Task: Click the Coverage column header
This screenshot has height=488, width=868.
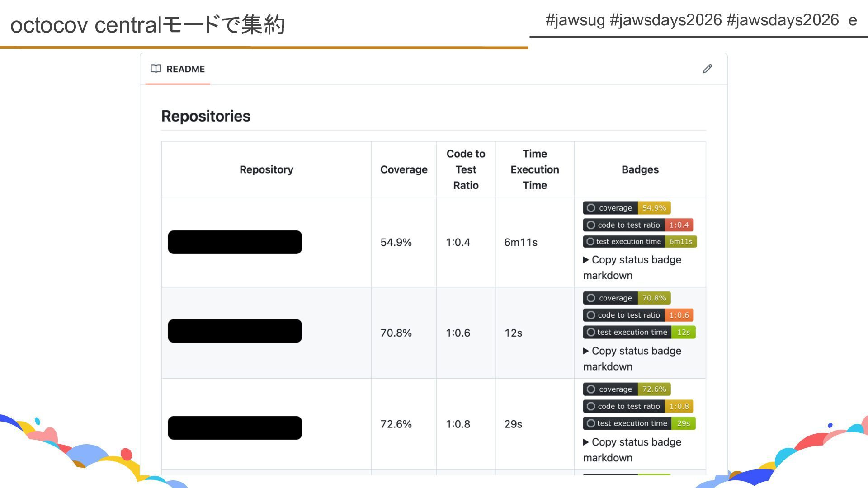Action: [404, 169]
